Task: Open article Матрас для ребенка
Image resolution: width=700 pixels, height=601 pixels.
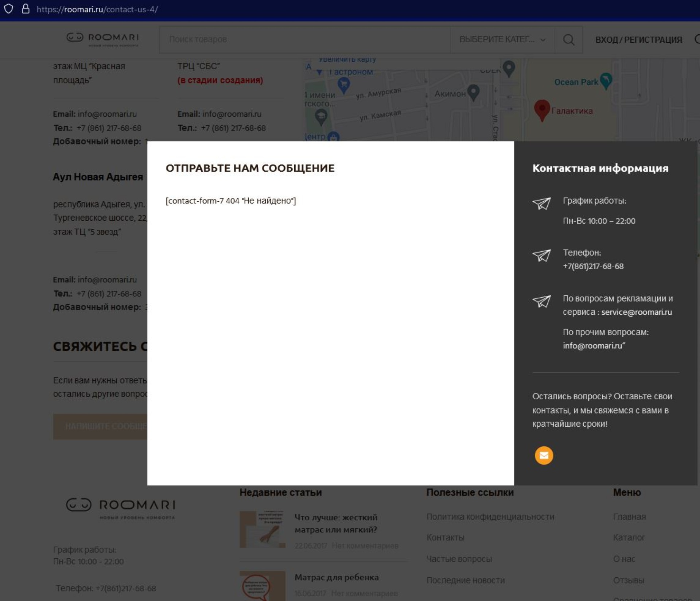Action: click(337, 577)
